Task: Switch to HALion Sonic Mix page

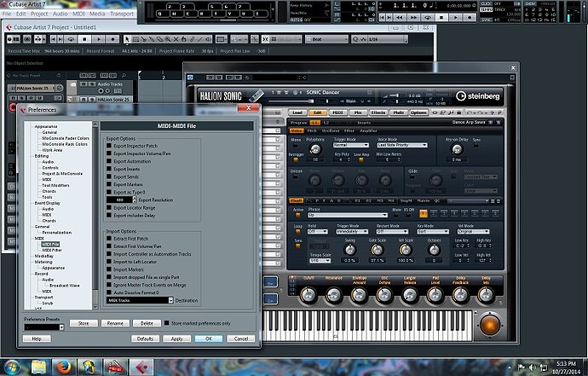Action: [x=358, y=113]
